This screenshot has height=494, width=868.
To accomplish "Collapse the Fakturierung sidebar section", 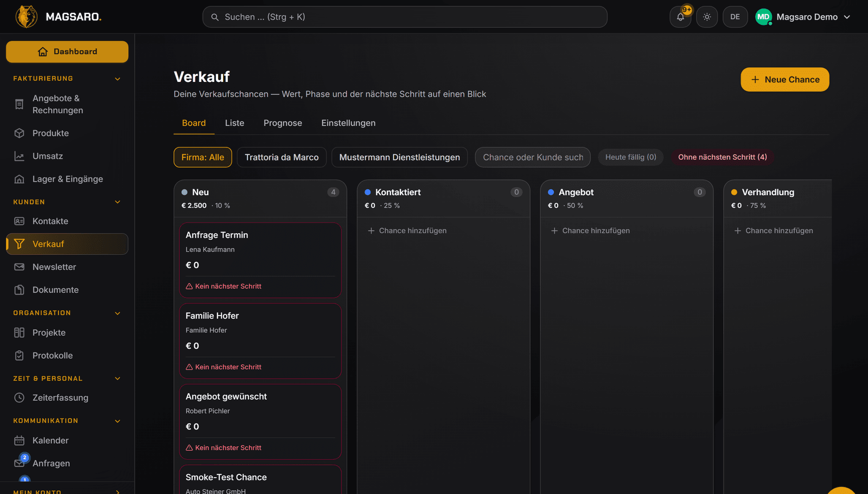I will [118, 79].
